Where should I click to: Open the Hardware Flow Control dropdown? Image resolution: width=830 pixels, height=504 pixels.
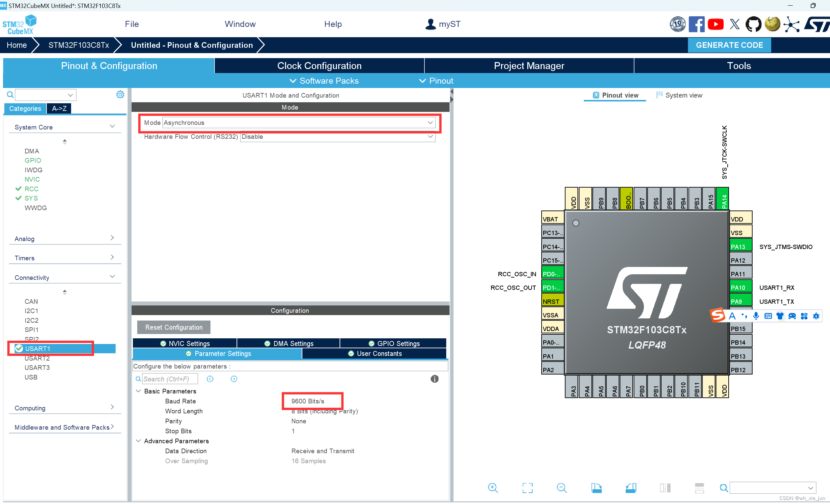click(337, 137)
